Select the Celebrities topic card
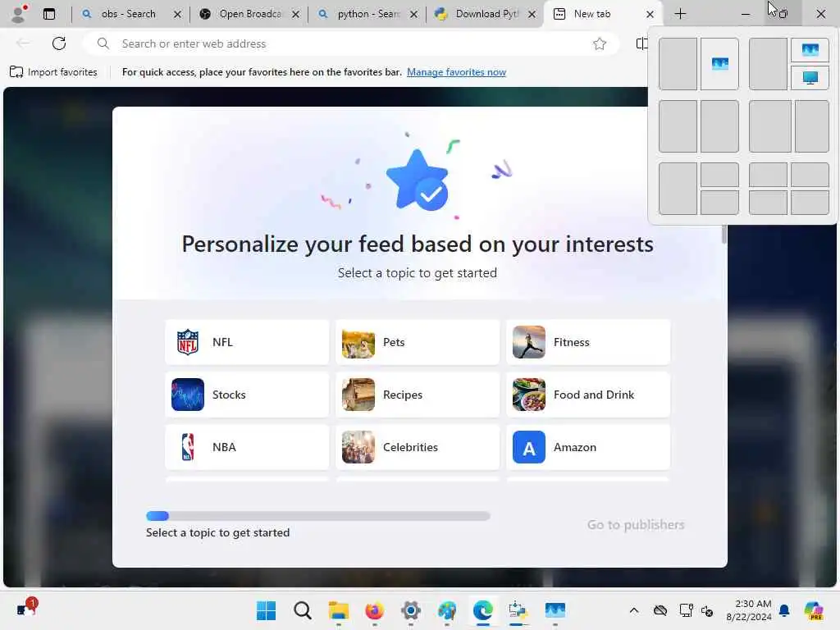 click(418, 447)
